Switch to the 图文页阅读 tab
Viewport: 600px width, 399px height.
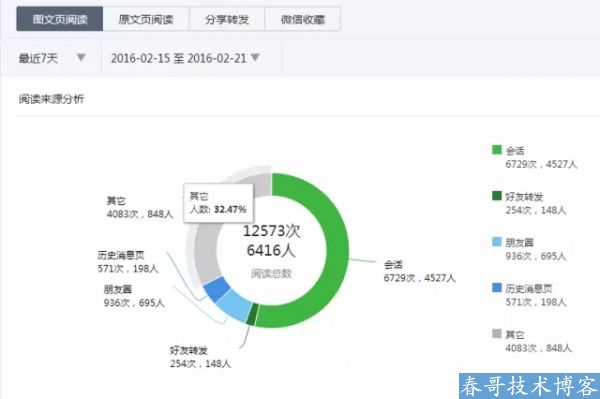point(60,19)
